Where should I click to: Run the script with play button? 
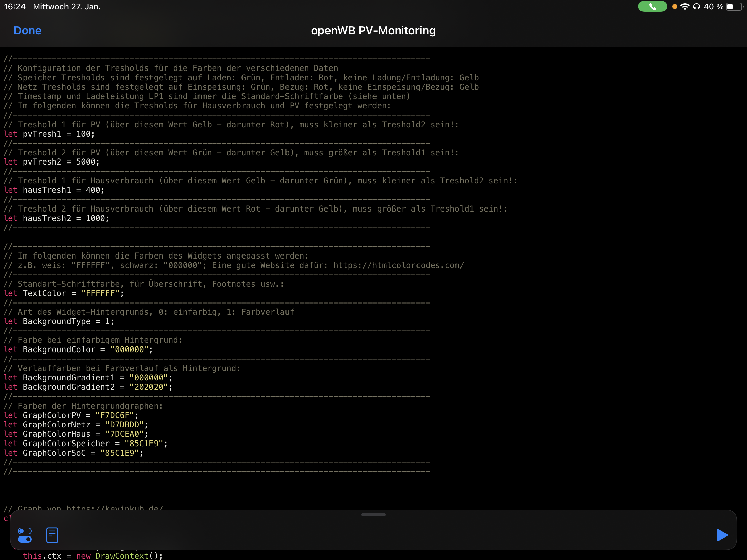(722, 535)
